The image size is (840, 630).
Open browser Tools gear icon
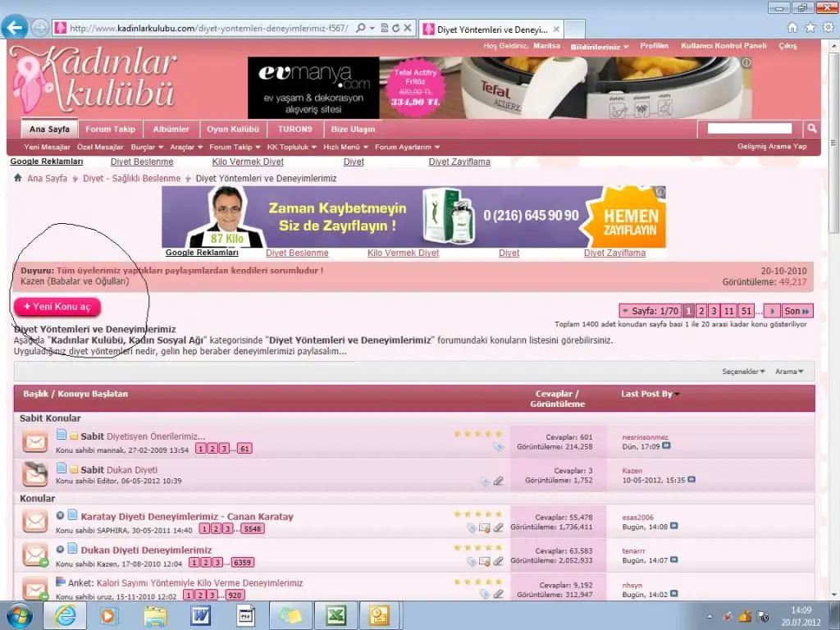pos(829,27)
